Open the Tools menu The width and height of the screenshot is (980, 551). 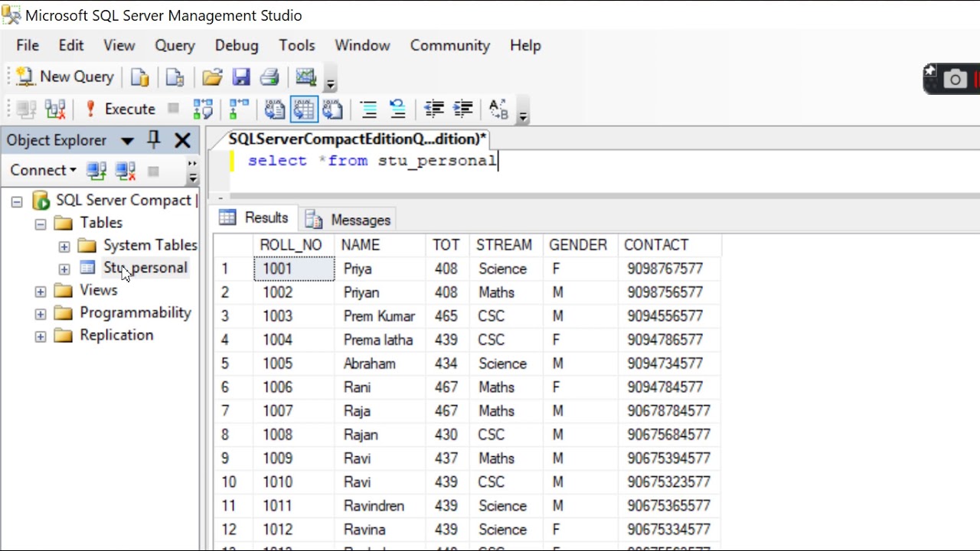297,45
